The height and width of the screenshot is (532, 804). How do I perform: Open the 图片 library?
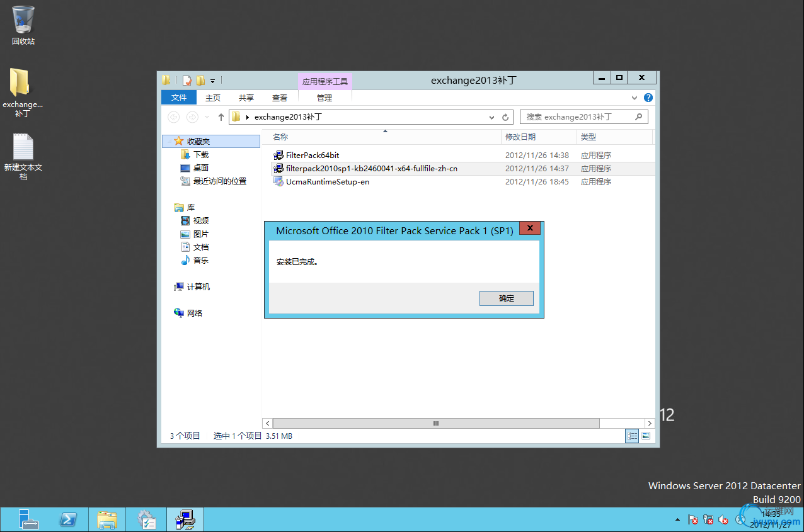(x=201, y=234)
